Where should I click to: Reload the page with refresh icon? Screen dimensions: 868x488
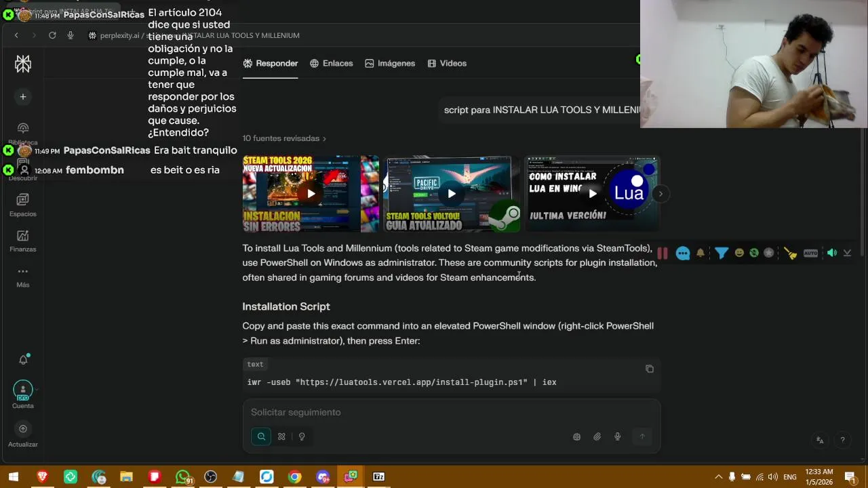point(52,35)
